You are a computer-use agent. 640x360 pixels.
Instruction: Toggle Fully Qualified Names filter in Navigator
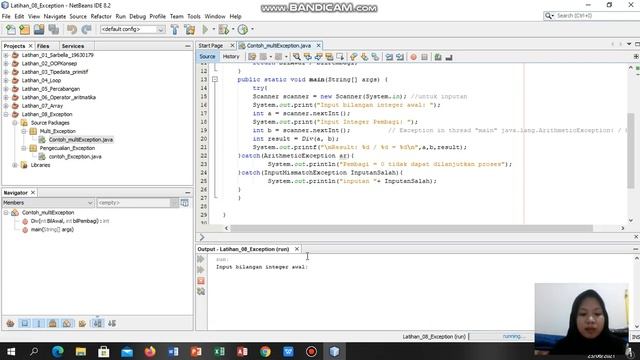[82, 323]
